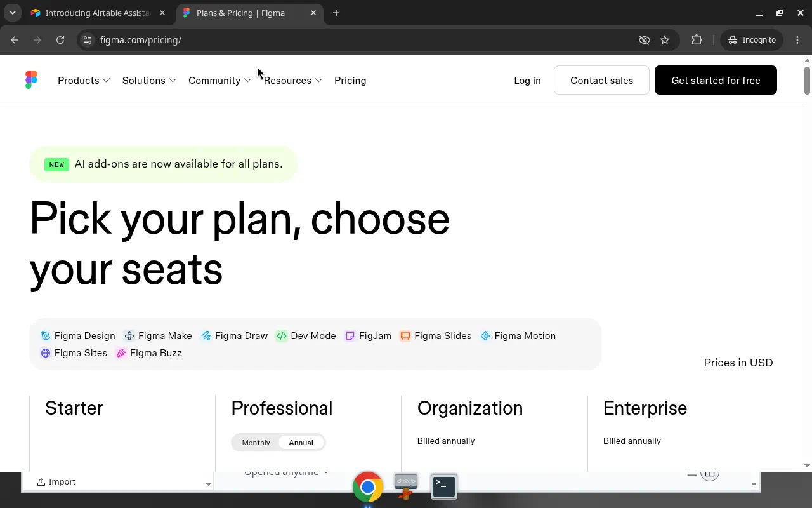Open a new browser tab
This screenshot has width=812, height=508.
pos(336,13)
